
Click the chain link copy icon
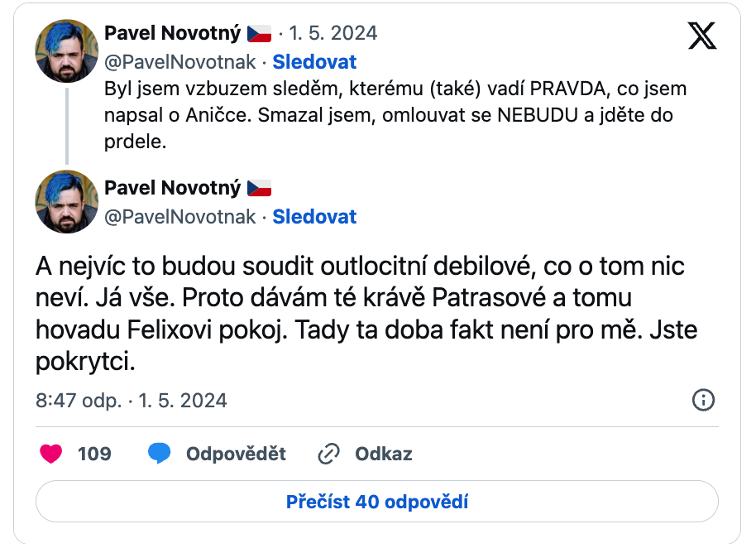[x=329, y=454]
